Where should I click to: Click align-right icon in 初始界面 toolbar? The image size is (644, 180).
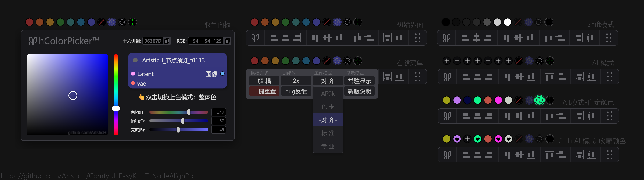(297, 38)
